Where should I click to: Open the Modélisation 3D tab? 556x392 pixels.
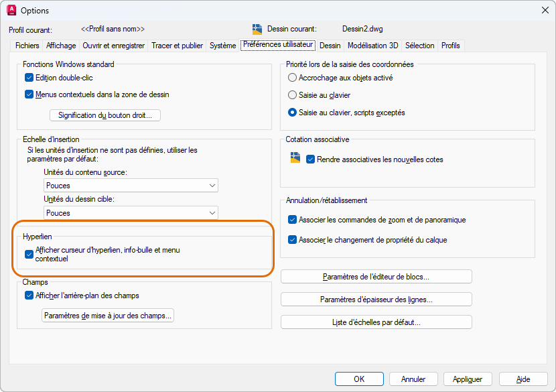point(372,46)
